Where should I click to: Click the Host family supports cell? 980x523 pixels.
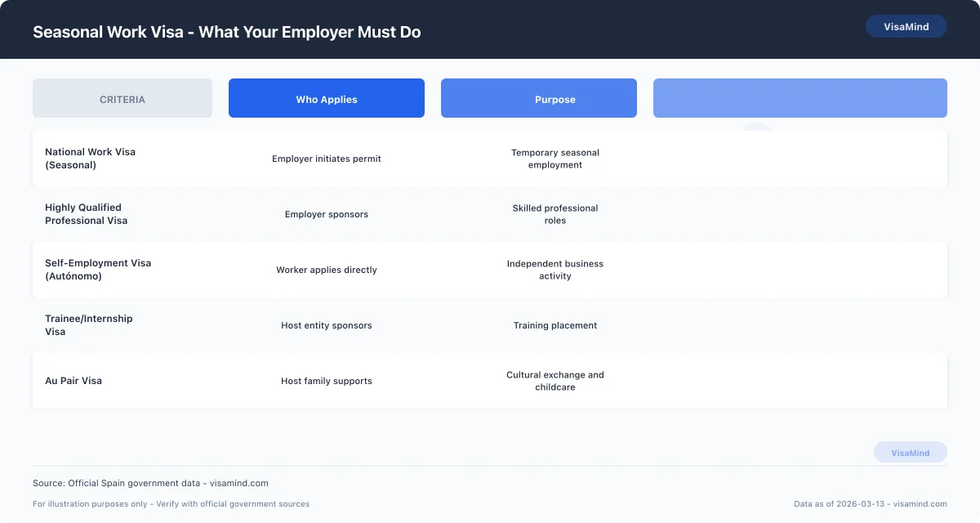tap(326, 381)
